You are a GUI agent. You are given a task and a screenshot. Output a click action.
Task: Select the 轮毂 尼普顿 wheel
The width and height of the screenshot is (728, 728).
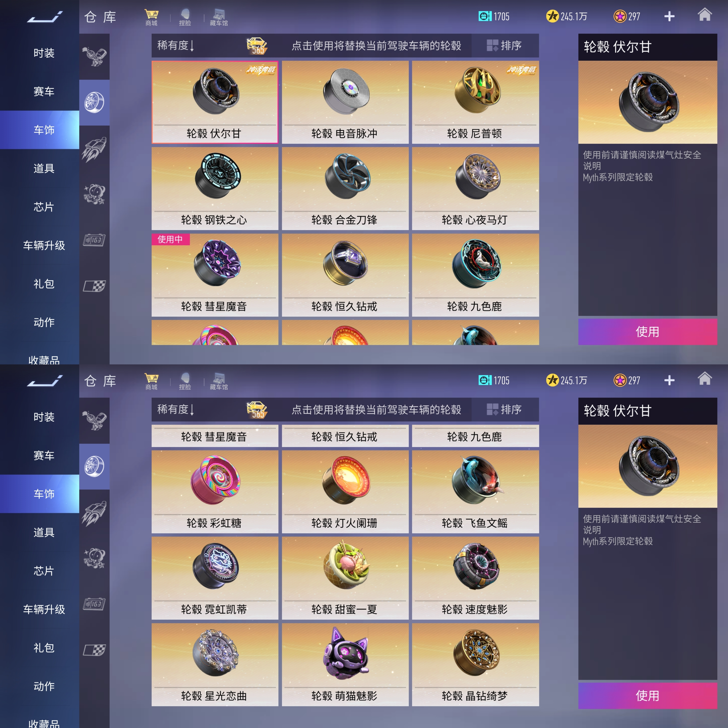coord(475,102)
